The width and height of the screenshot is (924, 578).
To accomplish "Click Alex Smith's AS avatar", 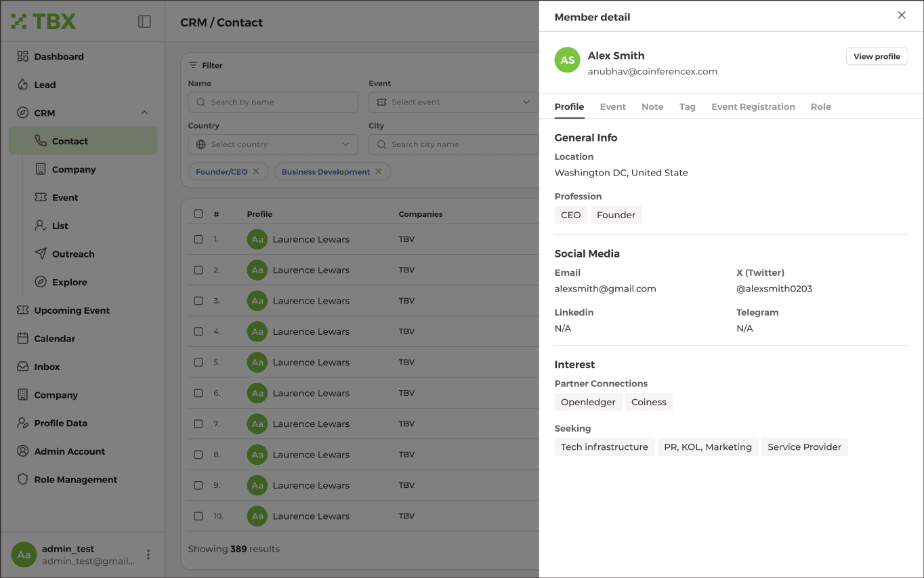I will [x=568, y=60].
